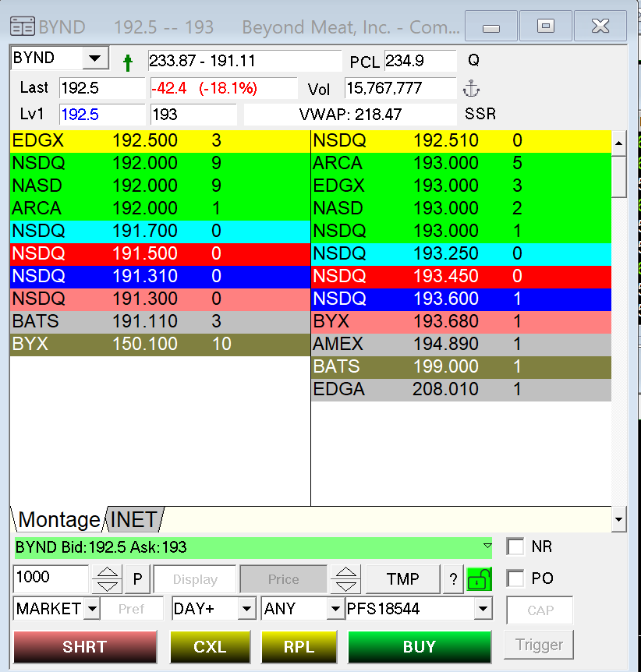Click the SSR indicator label

point(480,114)
